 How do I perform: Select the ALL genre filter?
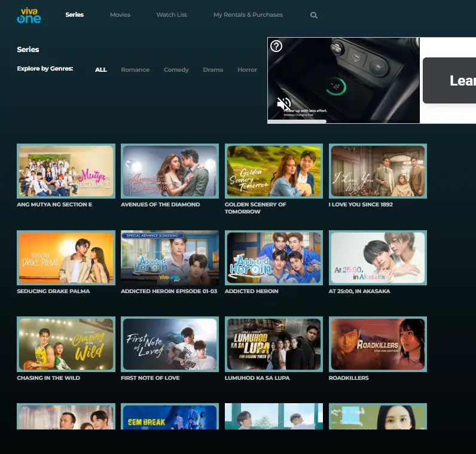[x=101, y=69]
